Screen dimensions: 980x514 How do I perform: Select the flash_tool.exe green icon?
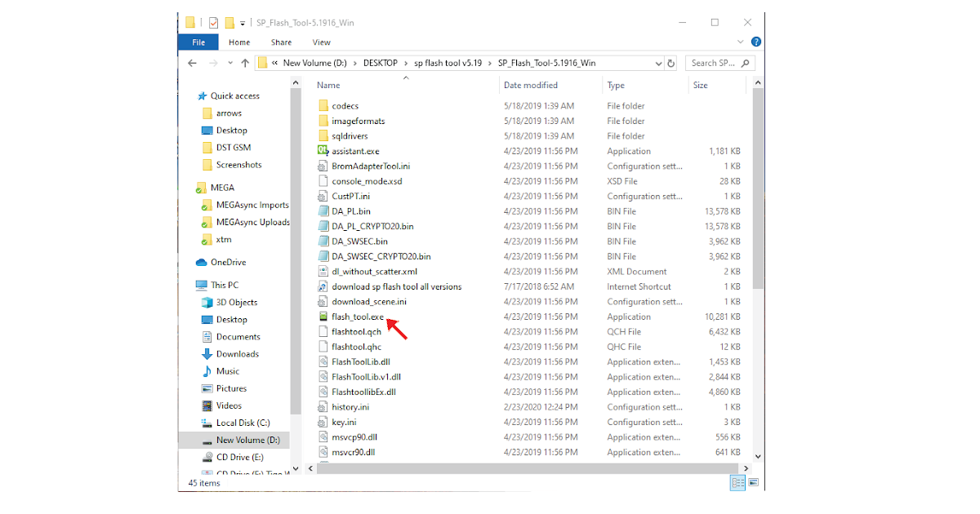point(323,317)
